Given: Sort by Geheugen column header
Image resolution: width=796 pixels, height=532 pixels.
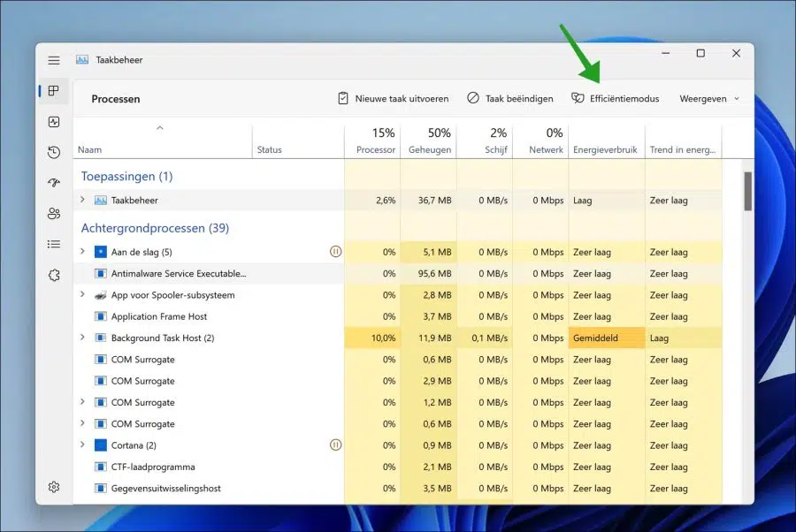Looking at the screenshot, I should (428, 141).
